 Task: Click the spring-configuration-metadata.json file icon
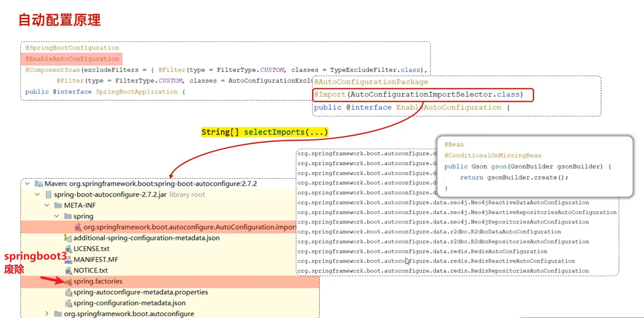[68, 303]
